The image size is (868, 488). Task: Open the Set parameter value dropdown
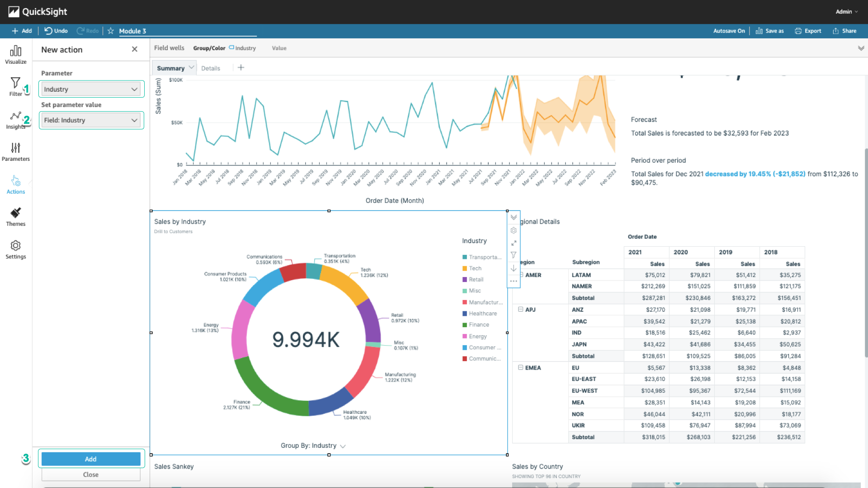pos(91,120)
